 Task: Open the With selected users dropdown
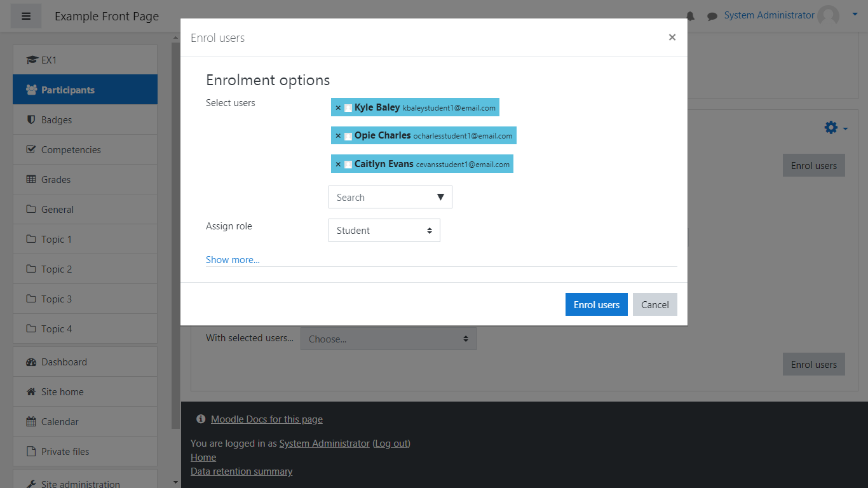[x=388, y=339]
